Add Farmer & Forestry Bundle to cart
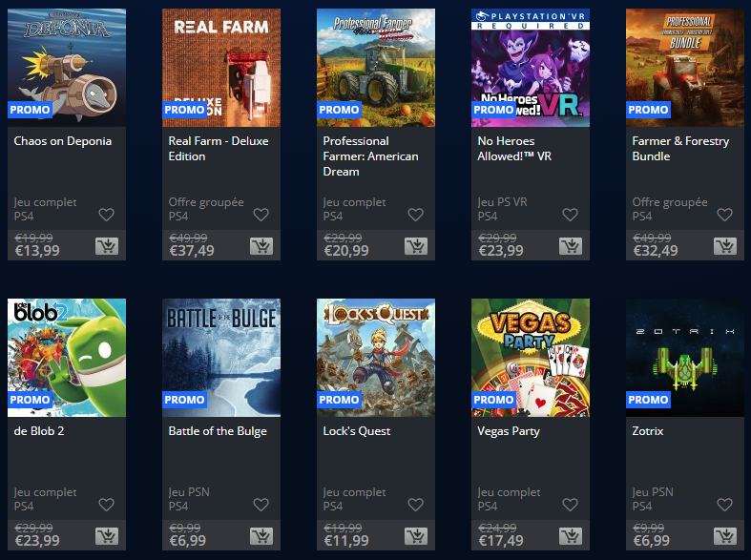This screenshot has height=560, width=751. pyautogui.click(x=725, y=246)
